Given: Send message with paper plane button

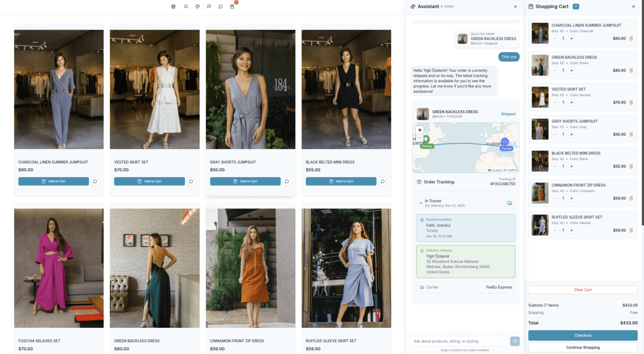Looking at the screenshot, I should [515, 341].
